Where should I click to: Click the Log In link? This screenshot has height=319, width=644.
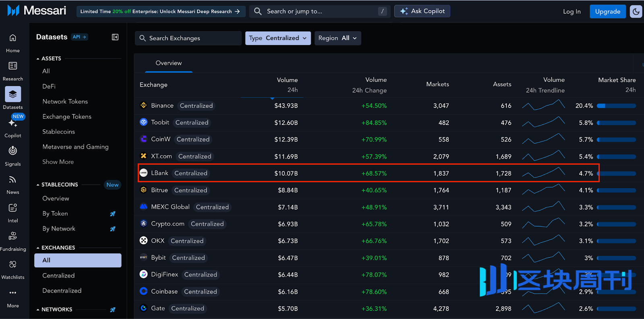(x=572, y=12)
